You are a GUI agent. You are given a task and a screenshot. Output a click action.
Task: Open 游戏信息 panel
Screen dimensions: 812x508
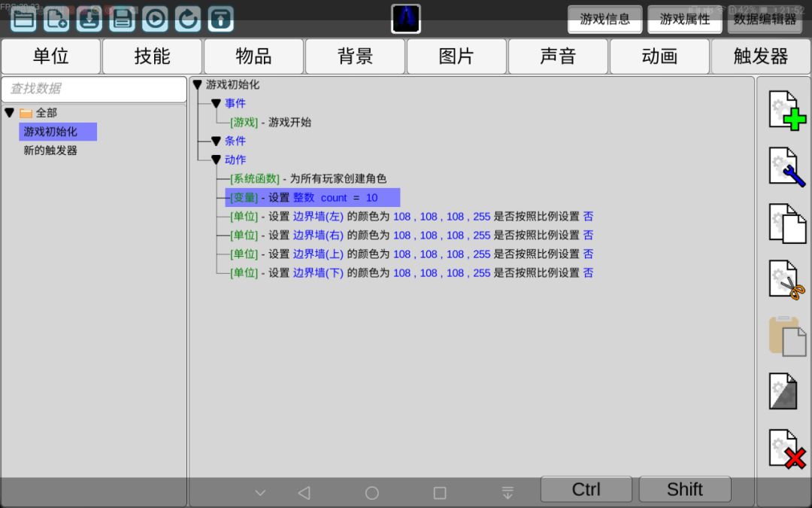pyautogui.click(x=604, y=19)
